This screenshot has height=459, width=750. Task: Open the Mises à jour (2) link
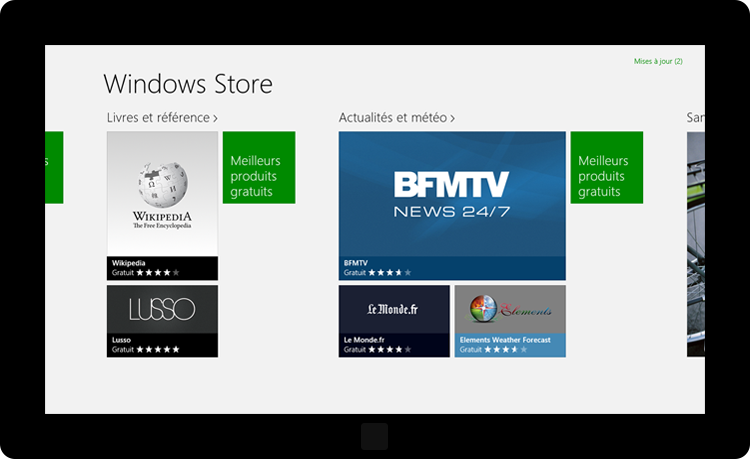click(x=658, y=61)
